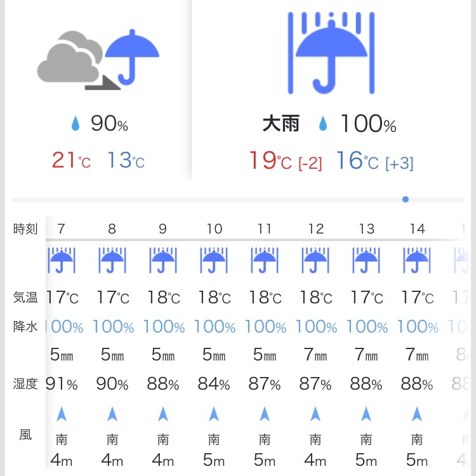The width and height of the screenshot is (476, 476).
Task: Tap the wind arrow under hour 9
Action: pyautogui.click(x=163, y=414)
